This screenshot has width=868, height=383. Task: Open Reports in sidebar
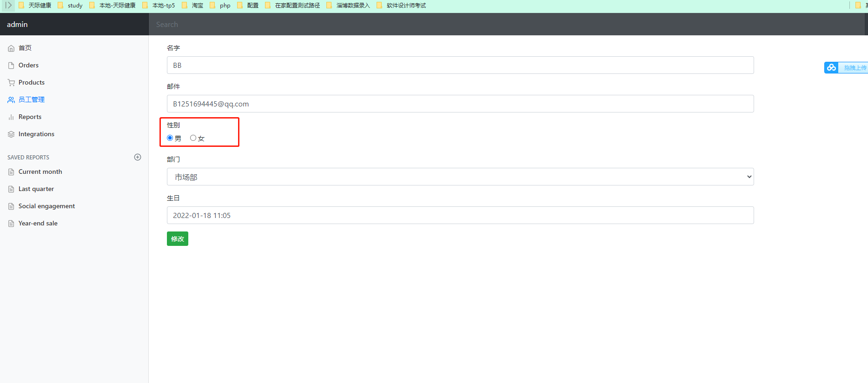[30, 117]
